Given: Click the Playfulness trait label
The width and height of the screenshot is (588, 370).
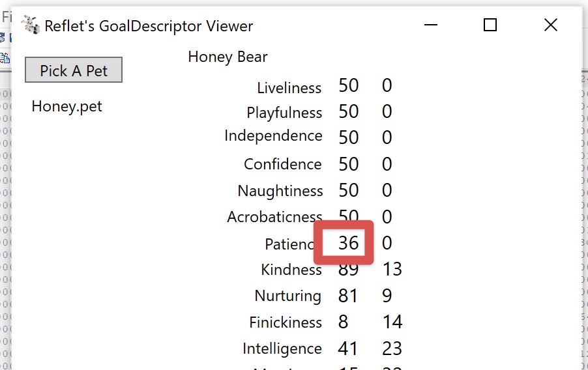Looking at the screenshot, I should pyautogui.click(x=284, y=113).
